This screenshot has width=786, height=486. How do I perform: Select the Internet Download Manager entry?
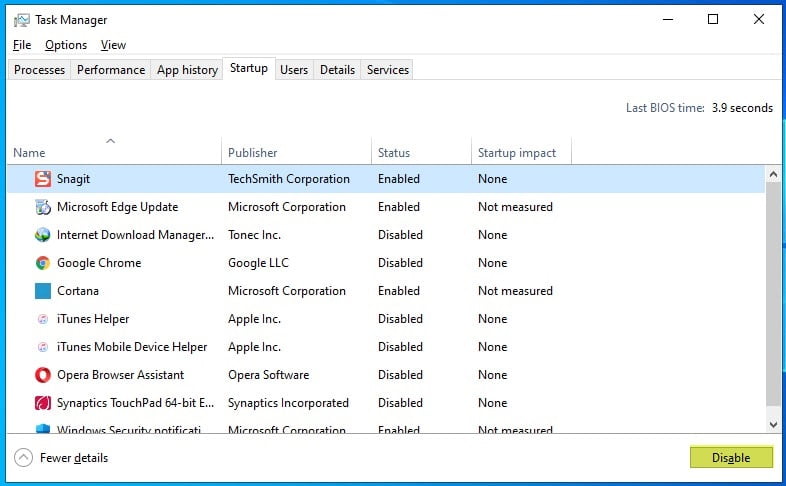[135, 235]
